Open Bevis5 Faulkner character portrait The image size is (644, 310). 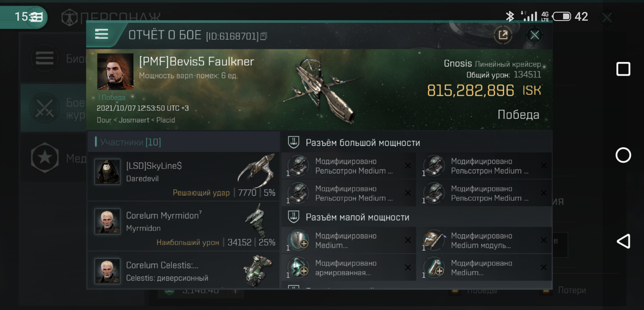[x=115, y=71]
